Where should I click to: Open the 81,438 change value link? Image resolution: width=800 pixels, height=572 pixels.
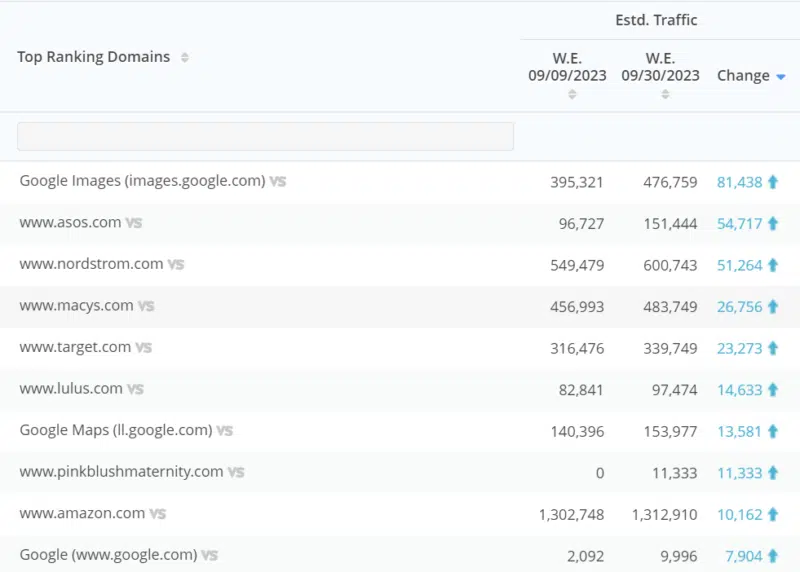tap(739, 182)
